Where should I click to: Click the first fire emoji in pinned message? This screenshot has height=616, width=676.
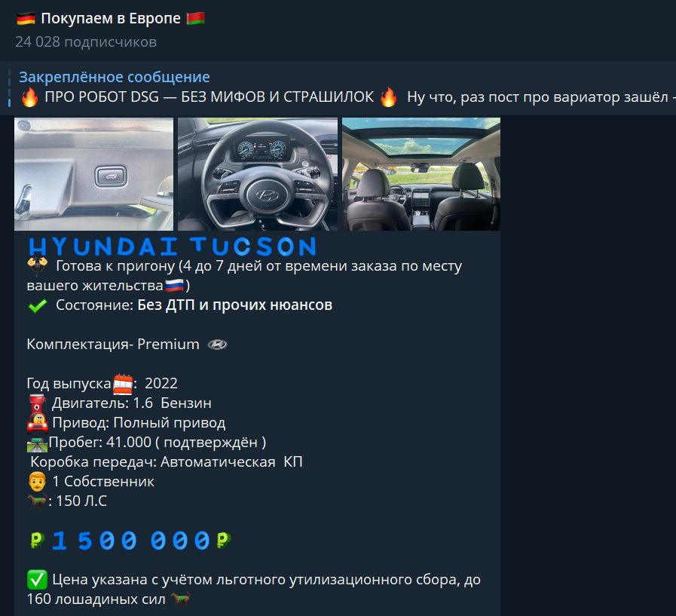click(x=29, y=98)
